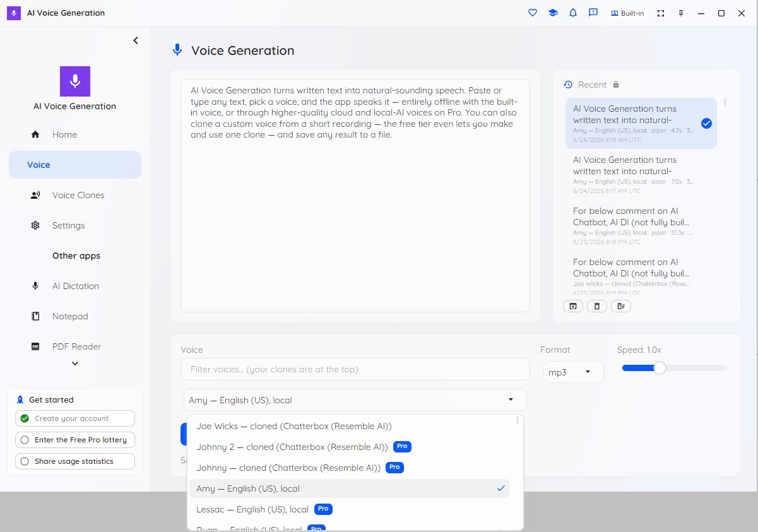Viewport: 758px width, 532px height.
Task: Choose Johnny 2 cloned voice option
Action: tap(350, 447)
